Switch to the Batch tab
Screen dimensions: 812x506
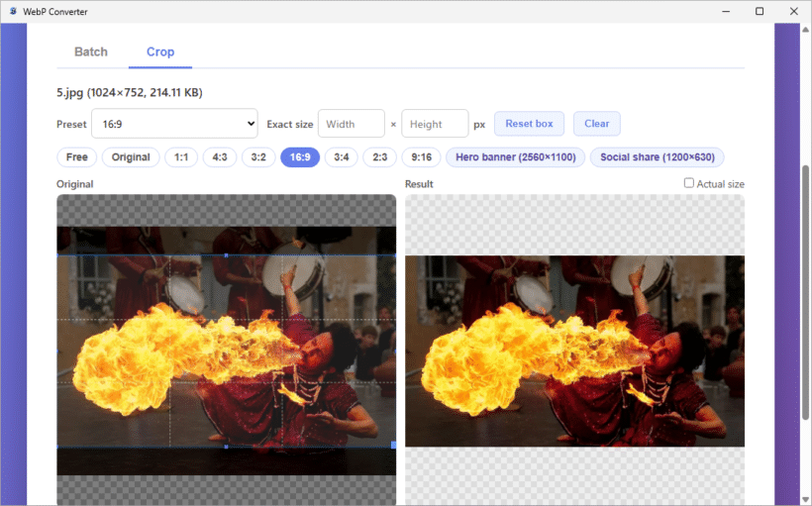click(x=91, y=51)
